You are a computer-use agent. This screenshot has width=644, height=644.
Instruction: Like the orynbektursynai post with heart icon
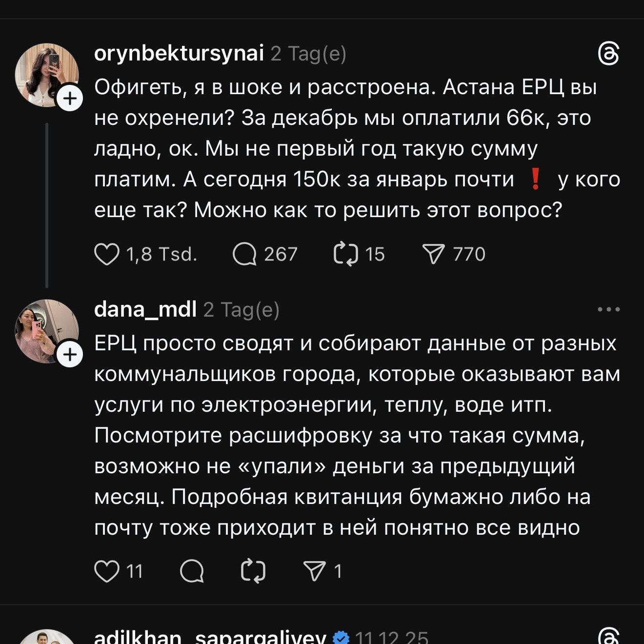click(x=107, y=254)
